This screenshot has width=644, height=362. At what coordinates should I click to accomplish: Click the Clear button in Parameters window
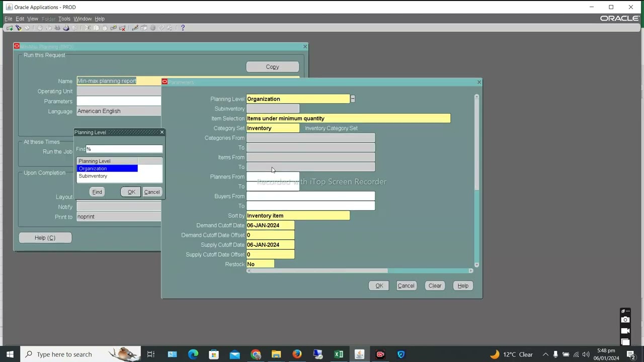tap(435, 286)
